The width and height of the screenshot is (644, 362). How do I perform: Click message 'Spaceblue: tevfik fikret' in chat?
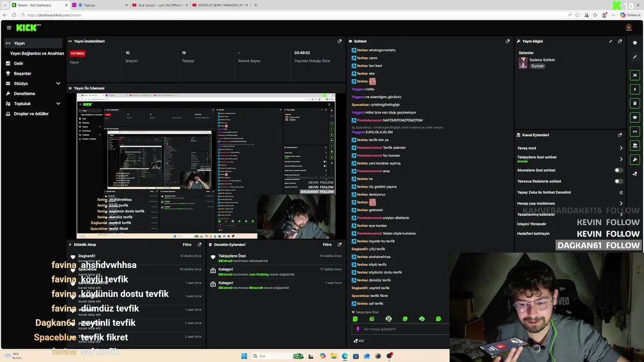[370, 296]
